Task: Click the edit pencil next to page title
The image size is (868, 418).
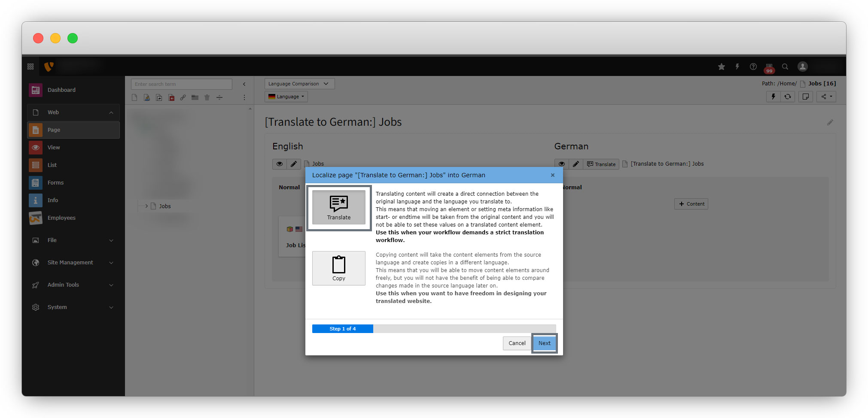Action: (830, 123)
